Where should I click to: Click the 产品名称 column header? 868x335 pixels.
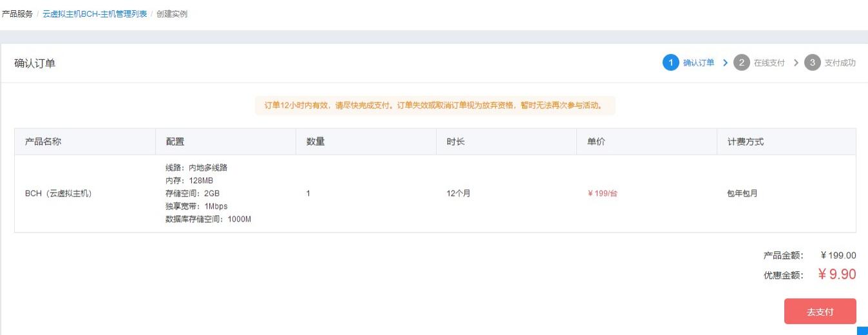pyautogui.click(x=43, y=142)
